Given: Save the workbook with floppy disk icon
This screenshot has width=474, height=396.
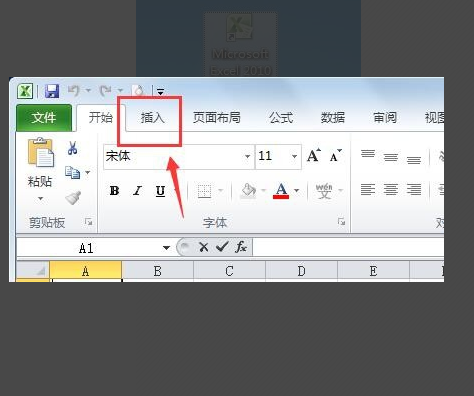Looking at the screenshot, I should [x=52, y=91].
